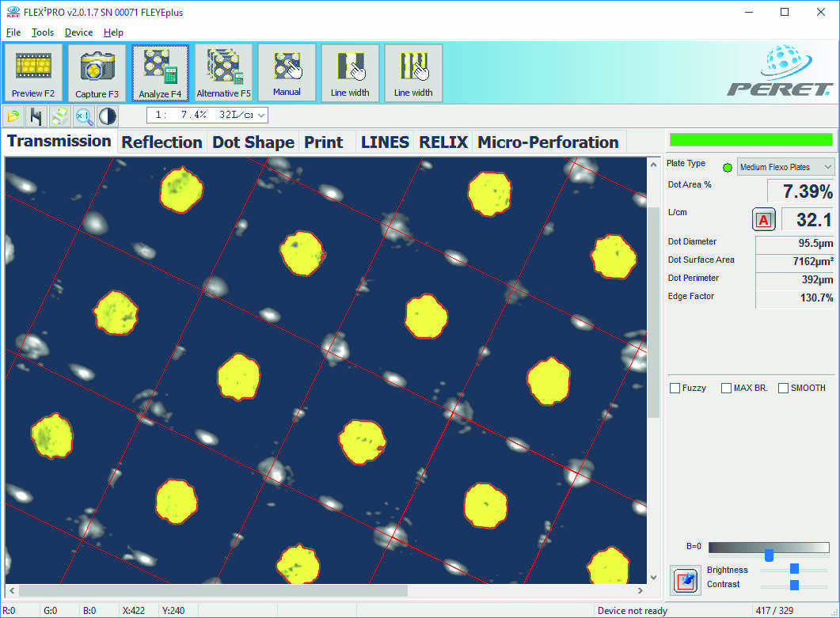
Task: Expand the measurement list 7.4% 32L/cm
Action: [x=208, y=116]
